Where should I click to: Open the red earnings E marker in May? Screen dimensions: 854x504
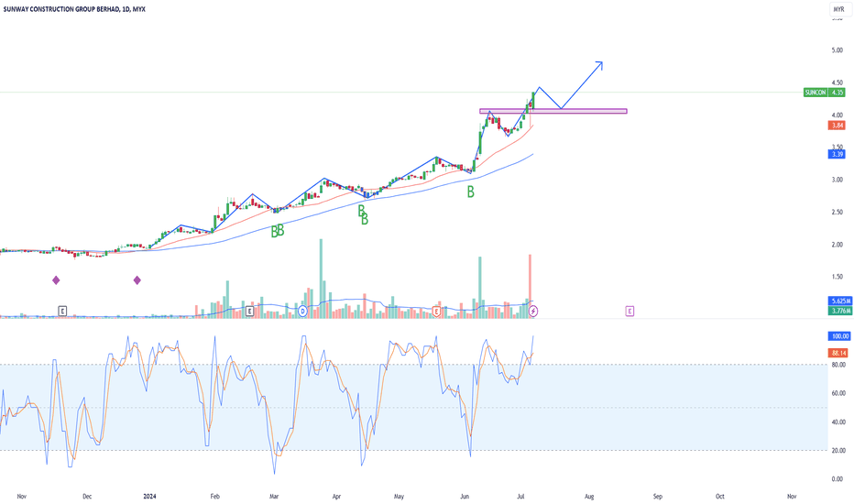pos(436,312)
